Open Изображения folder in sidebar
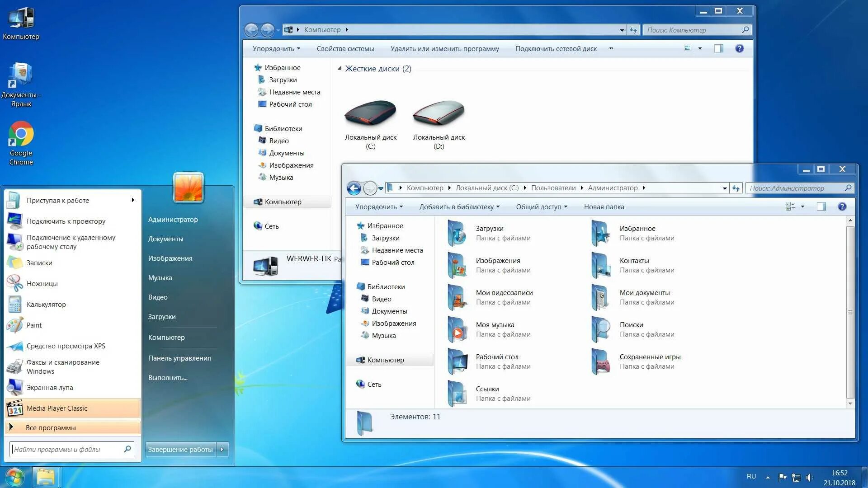Image resolution: width=868 pixels, height=488 pixels. click(393, 323)
